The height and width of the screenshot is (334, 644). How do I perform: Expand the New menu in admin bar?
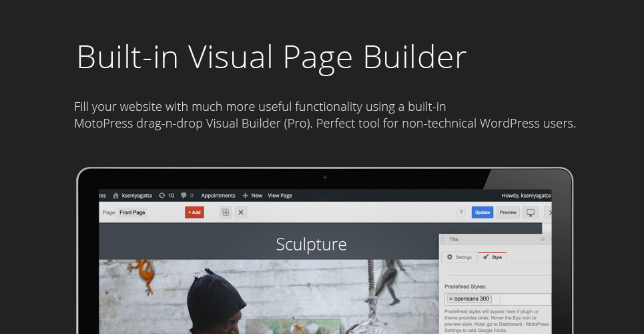point(252,196)
